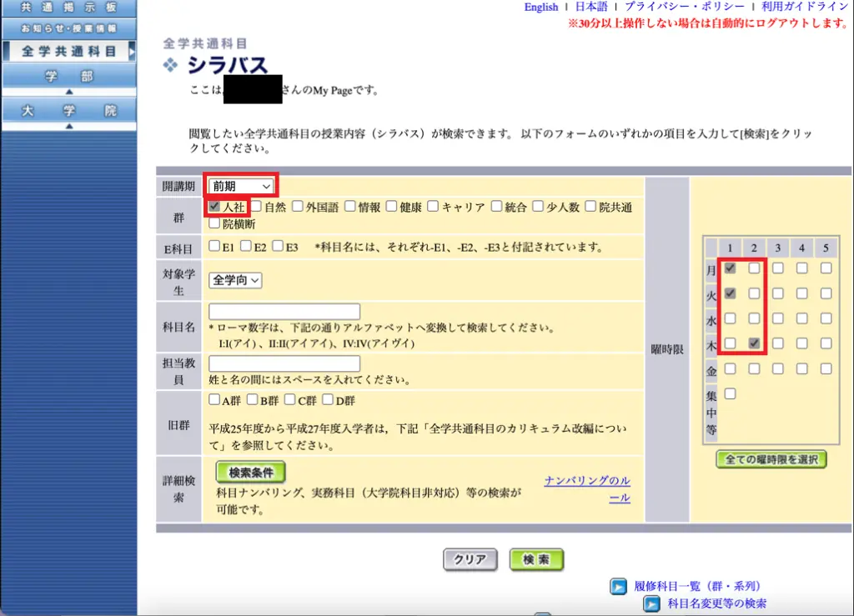Open the 共通掲示板 sidebar menu
The width and height of the screenshot is (854, 616).
[68, 8]
